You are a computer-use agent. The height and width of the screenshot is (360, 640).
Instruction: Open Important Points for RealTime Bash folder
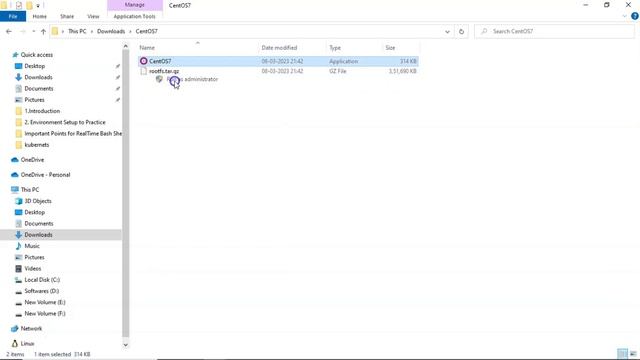[x=73, y=133]
